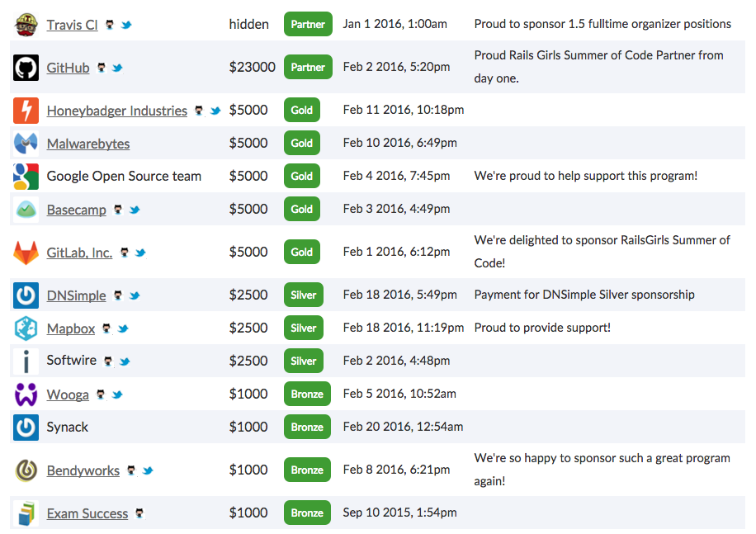Click the Bronze badge in Exam Success row
The width and height of the screenshot is (756, 534).
[x=307, y=513]
